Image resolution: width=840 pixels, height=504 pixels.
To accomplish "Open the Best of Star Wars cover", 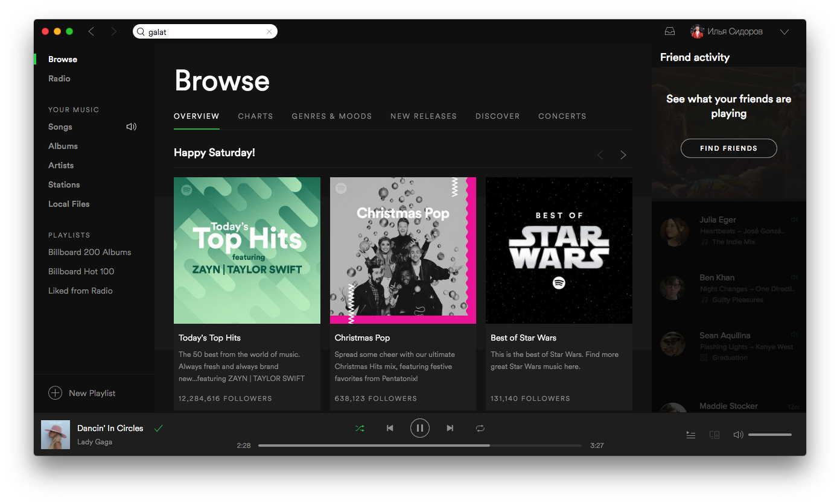I will (x=559, y=250).
